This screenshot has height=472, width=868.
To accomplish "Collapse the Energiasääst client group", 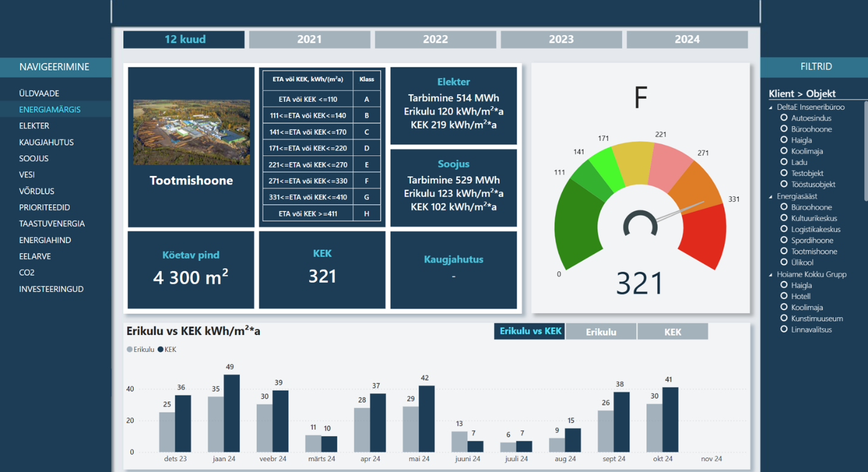I will (x=771, y=197).
